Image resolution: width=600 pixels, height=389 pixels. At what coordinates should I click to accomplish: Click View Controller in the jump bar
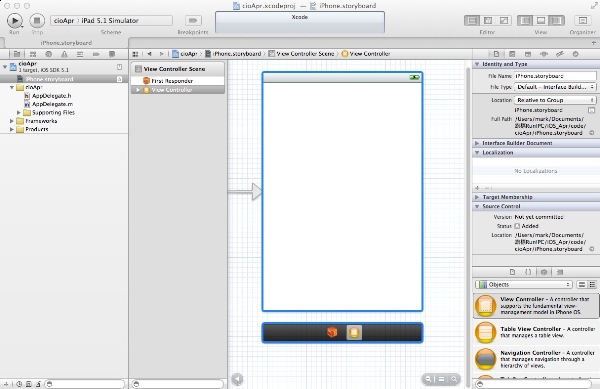tap(366, 54)
